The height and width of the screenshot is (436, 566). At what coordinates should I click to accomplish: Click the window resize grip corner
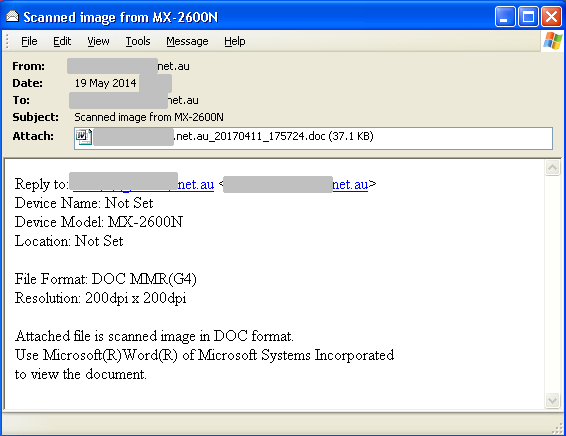point(557,428)
